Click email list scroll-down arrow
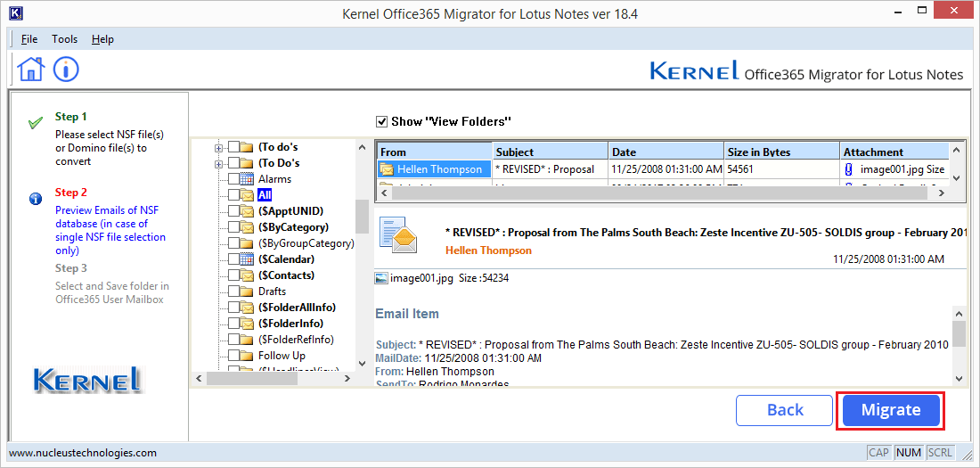 tap(956, 179)
